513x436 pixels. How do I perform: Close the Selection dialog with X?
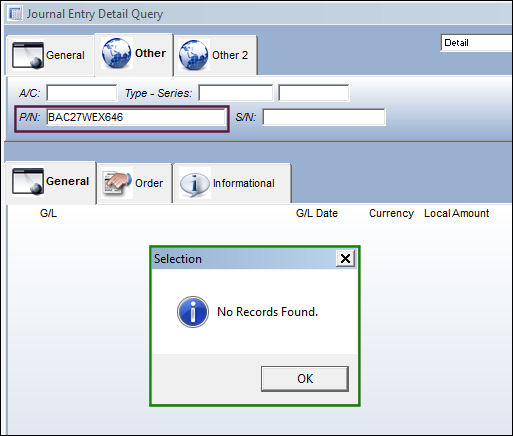pos(345,258)
